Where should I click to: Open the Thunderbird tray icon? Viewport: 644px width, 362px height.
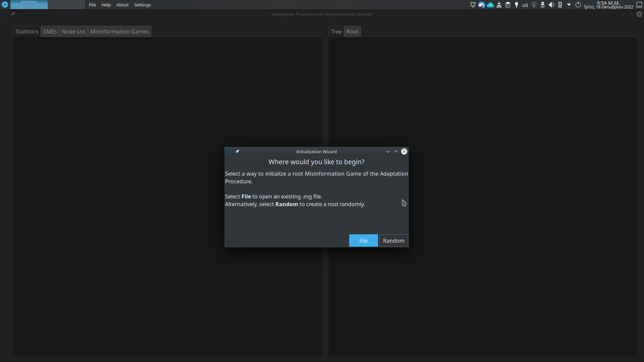[x=482, y=5]
